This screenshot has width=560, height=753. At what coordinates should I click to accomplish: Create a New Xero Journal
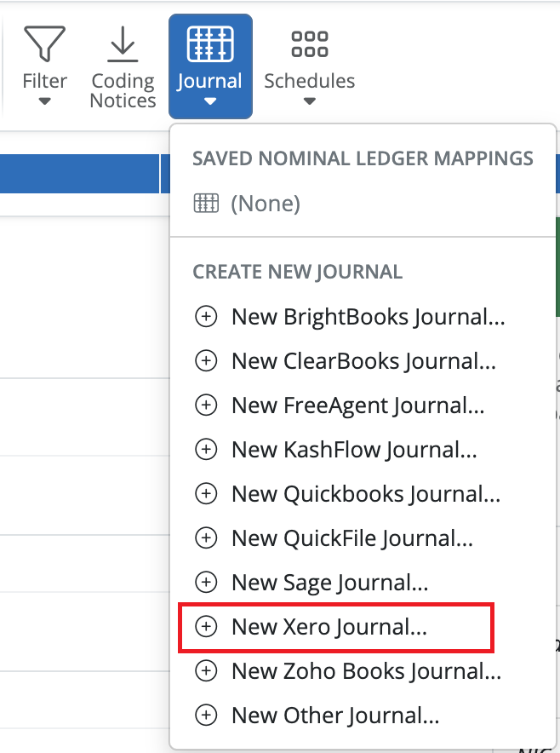coord(335,627)
